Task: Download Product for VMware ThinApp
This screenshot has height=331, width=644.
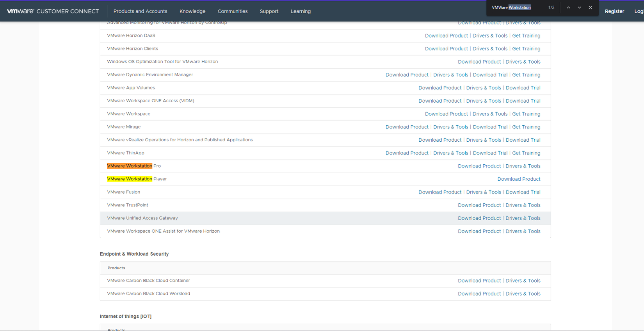Action: point(407,153)
